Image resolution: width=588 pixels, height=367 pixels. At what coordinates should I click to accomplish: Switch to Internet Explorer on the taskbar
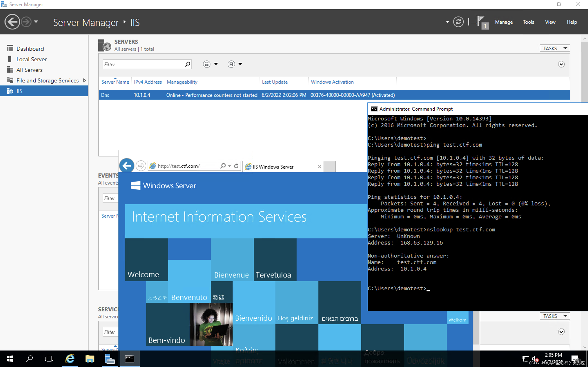[70, 358]
